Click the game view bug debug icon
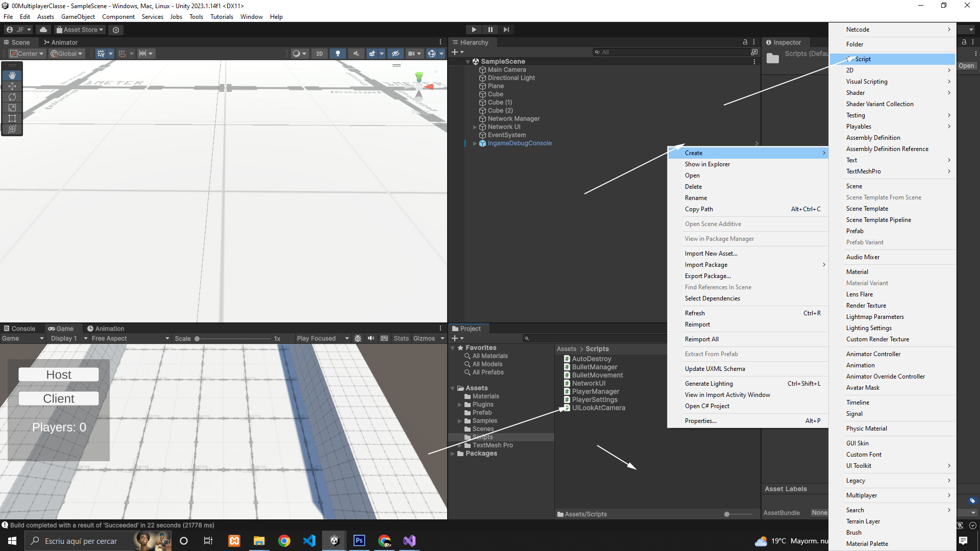980x551 pixels. tap(358, 338)
